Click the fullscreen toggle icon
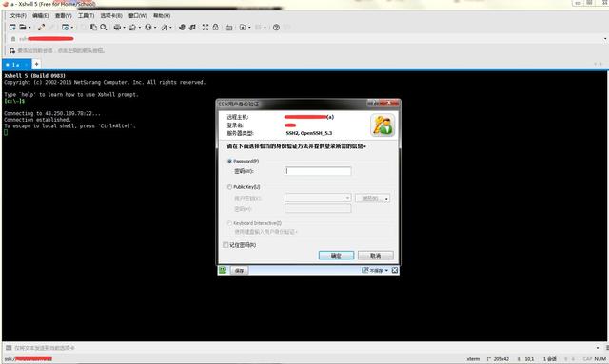609x364 pixels. [x=206, y=28]
